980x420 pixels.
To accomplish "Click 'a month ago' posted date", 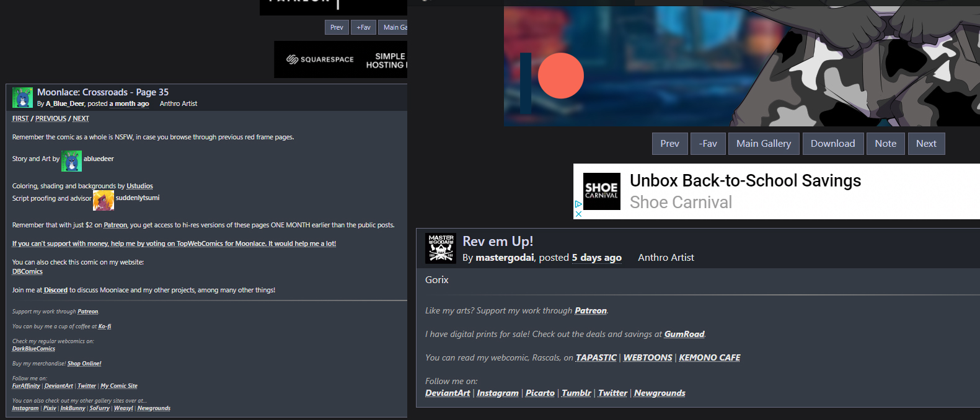I will point(129,103).
